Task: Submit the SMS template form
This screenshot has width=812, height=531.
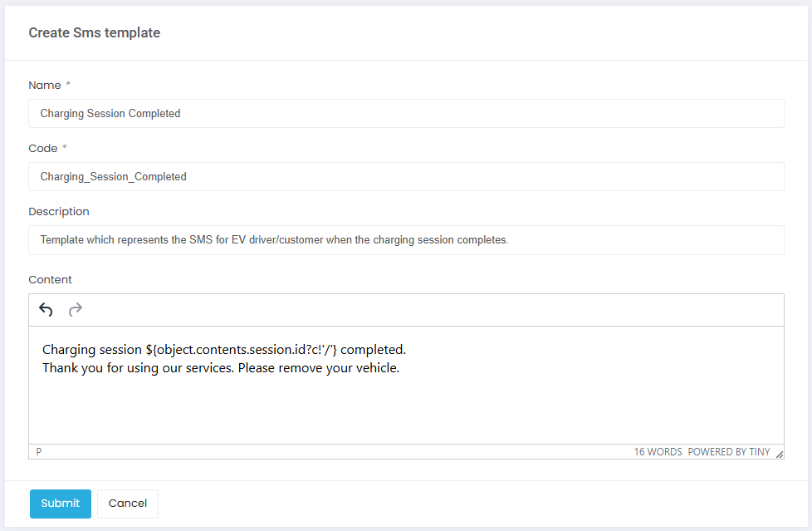Action: click(x=61, y=504)
